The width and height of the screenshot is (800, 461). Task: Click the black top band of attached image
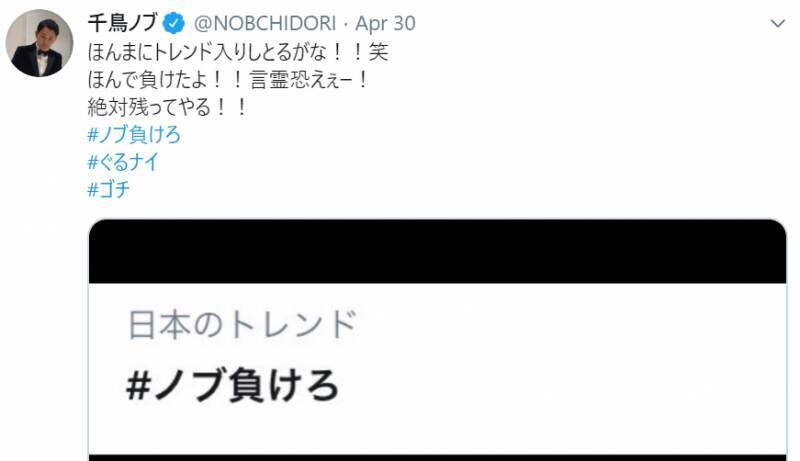point(438,251)
